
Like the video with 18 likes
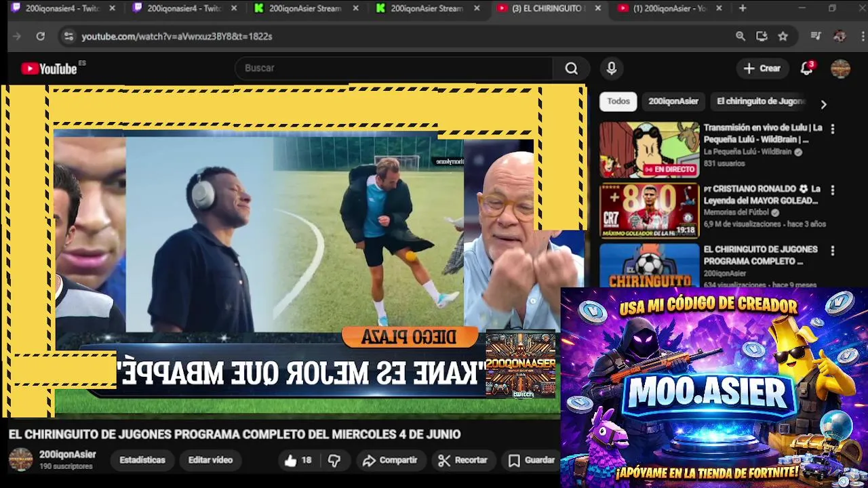point(298,460)
